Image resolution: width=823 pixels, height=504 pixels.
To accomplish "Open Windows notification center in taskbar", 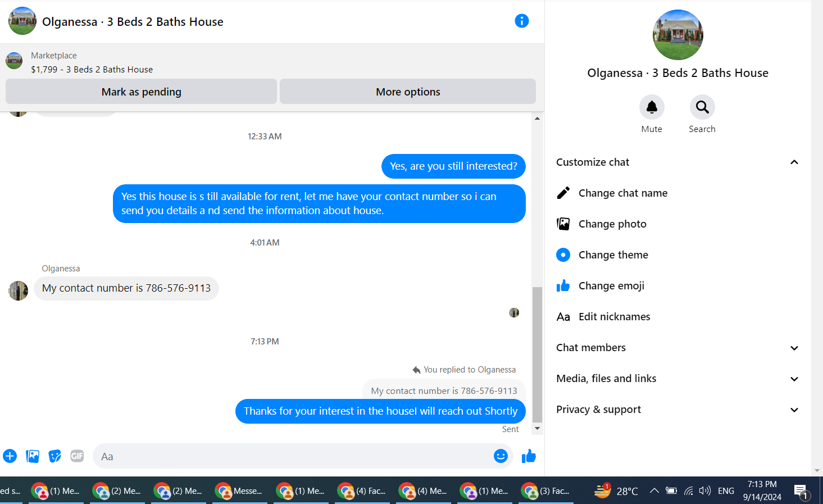I will pyautogui.click(x=802, y=491).
